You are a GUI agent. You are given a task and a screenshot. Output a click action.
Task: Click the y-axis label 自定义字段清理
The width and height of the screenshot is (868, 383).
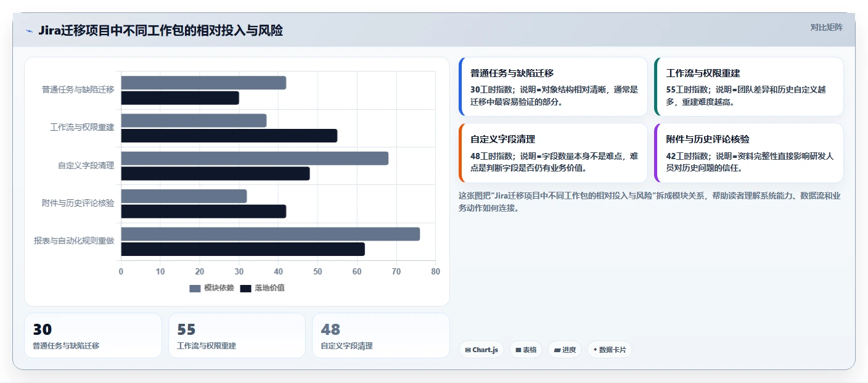point(86,165)
